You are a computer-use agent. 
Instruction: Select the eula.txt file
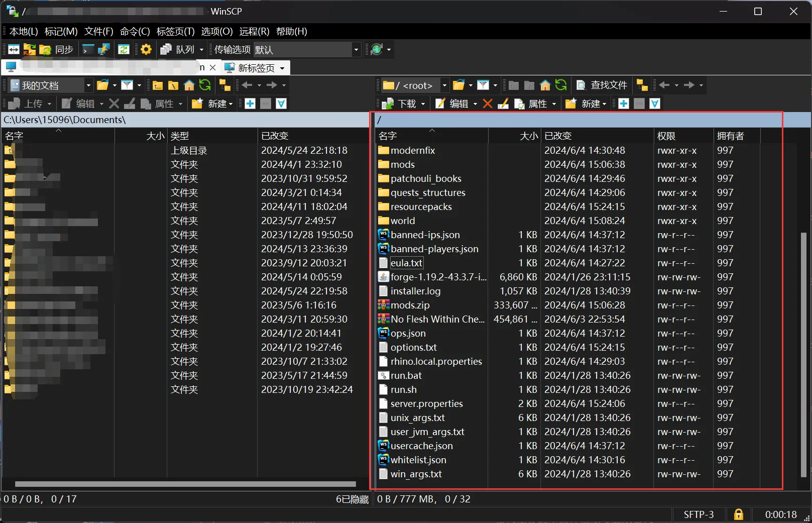point(406,263)
